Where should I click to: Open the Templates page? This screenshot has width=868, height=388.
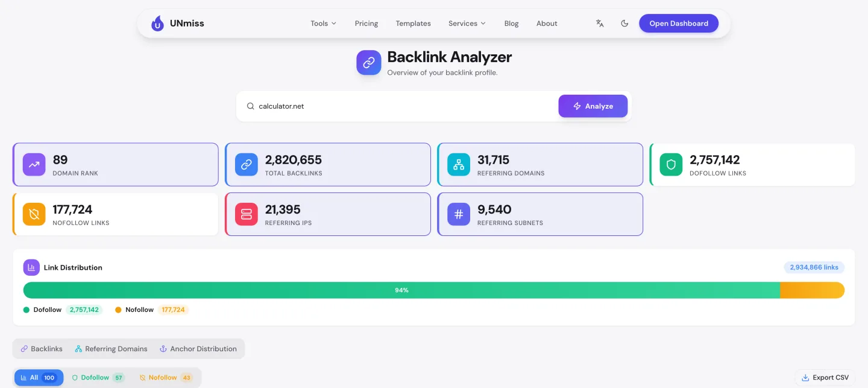tap(414, 24)
